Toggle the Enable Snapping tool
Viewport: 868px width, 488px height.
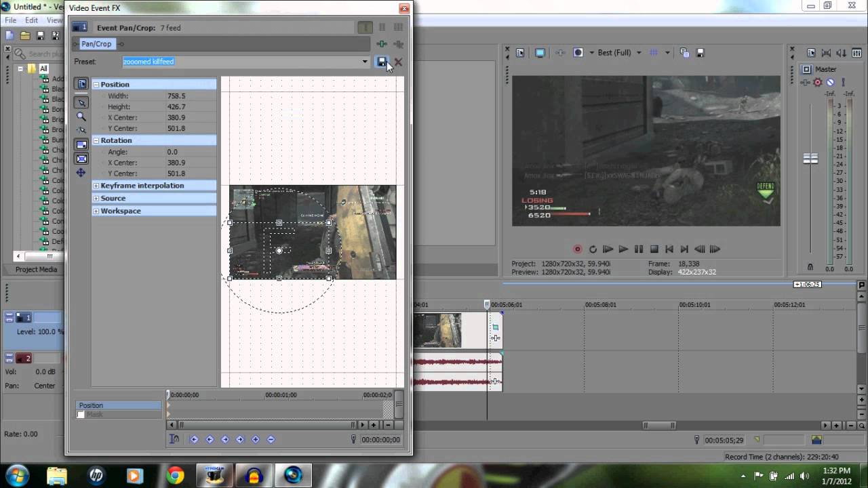point(81,130)
